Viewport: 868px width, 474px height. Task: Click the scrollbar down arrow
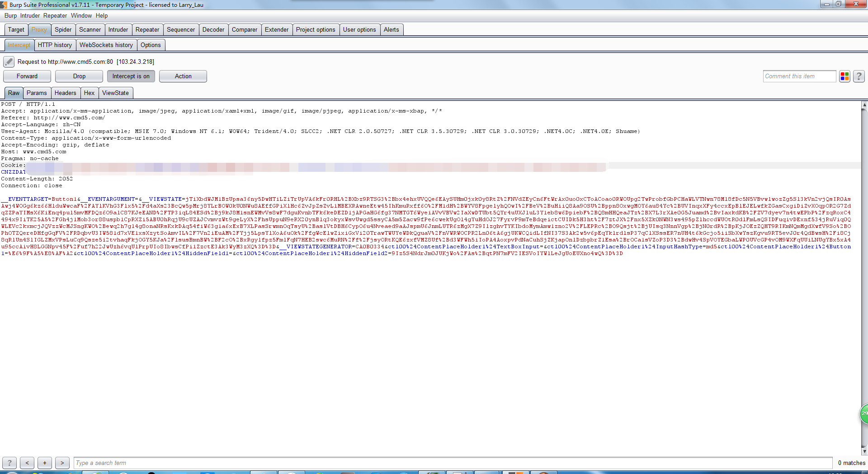[864, 451]
